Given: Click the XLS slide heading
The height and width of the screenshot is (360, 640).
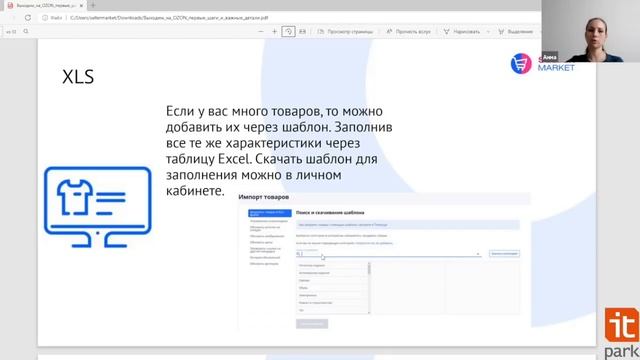Looking at the screenshot, I should [78, 77].
